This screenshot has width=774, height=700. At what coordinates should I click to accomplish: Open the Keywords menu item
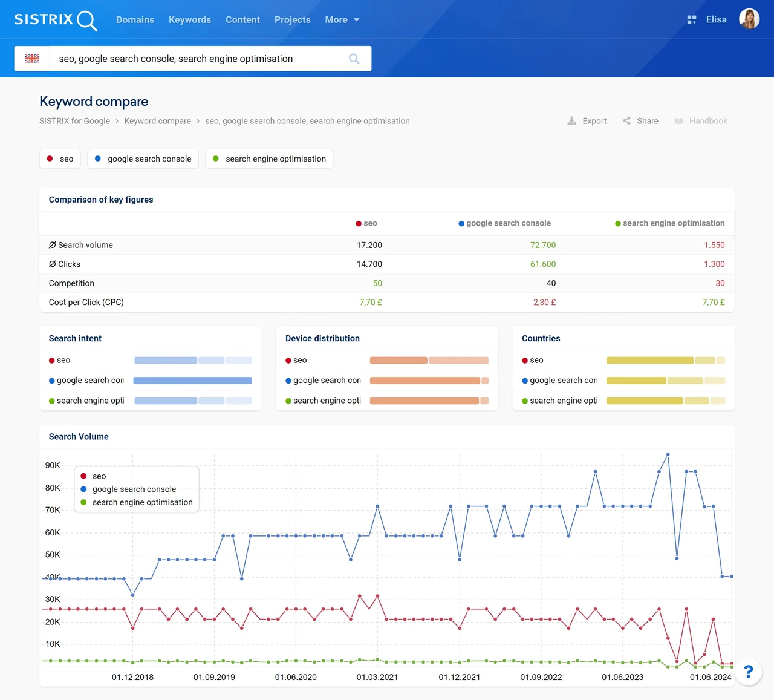190,20
